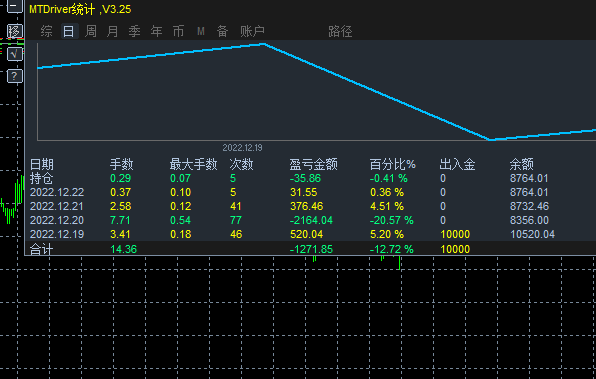Click the 4.51 % percentage cell

pos(387,206)
